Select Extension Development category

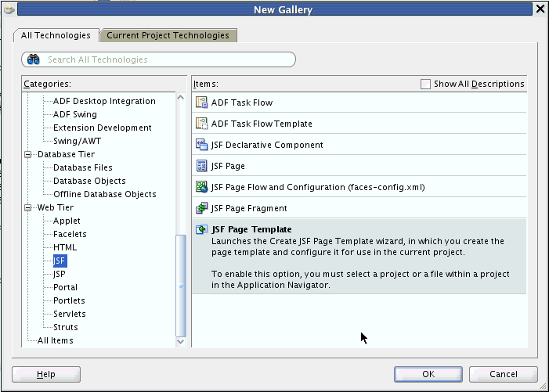click(x=103, y=128)
